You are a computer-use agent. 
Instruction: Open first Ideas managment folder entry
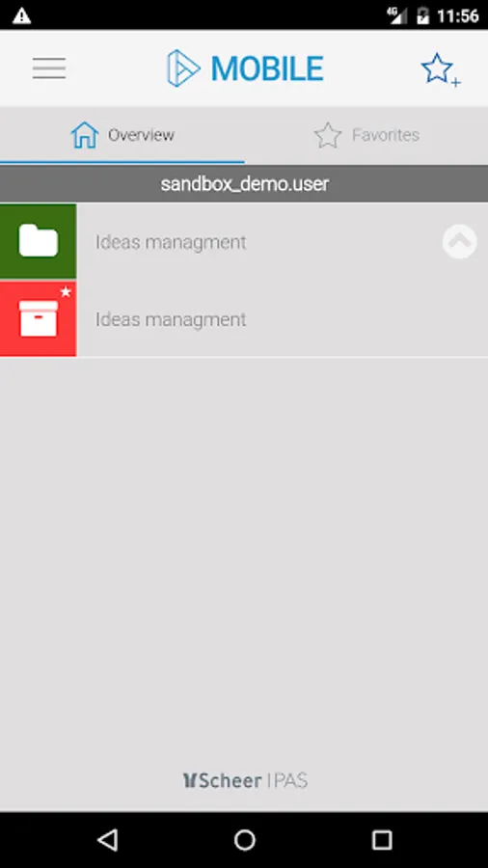[x=244, y=241]
